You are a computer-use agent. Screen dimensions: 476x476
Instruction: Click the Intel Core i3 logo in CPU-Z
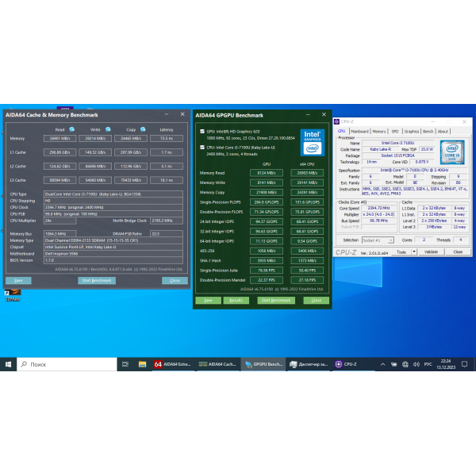coord(452,152)
